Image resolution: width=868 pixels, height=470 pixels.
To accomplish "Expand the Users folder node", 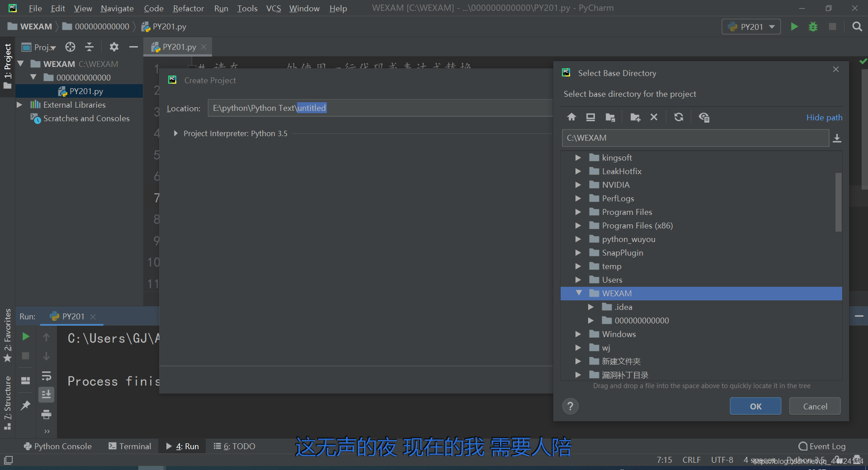I will [578, 280].
